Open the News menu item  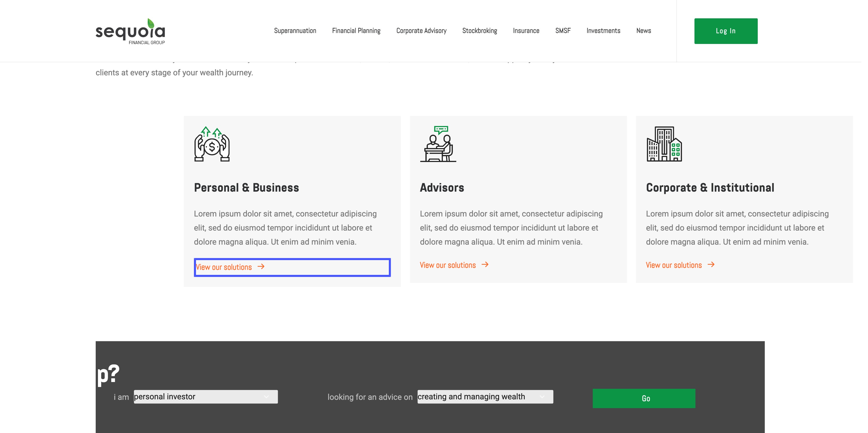click(643, 31)
